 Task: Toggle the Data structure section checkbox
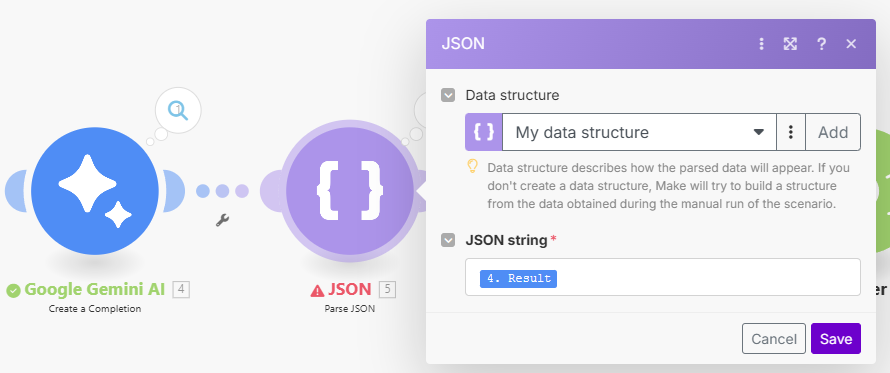coord(448,95)
